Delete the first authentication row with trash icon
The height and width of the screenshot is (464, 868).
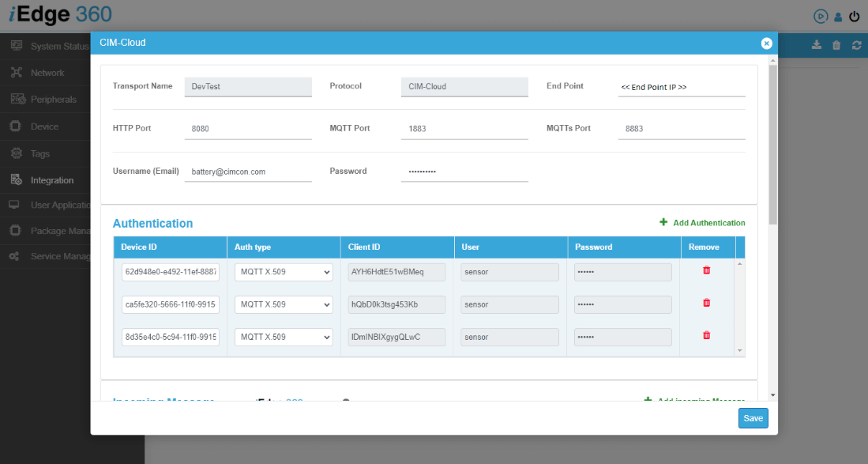[x=706, y=270]
